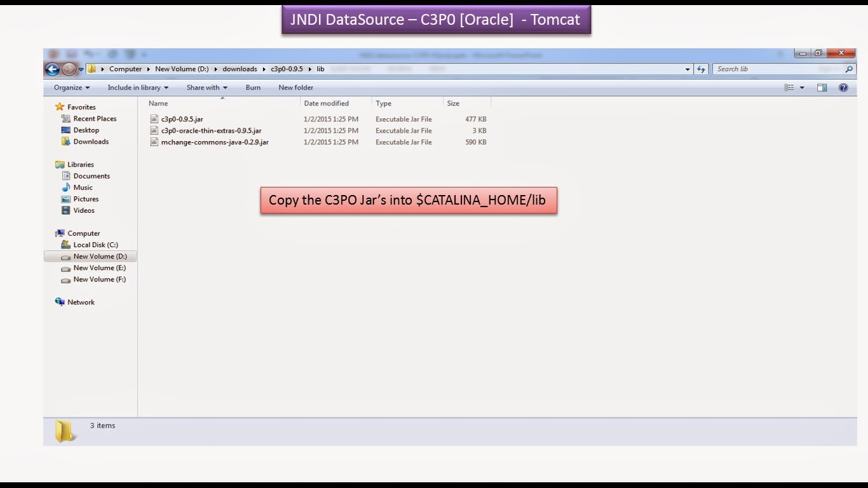This screenshot has width=868, height=488.
Task: Open Local Disk (C:) in sidebar
Action: click(95, 245)
